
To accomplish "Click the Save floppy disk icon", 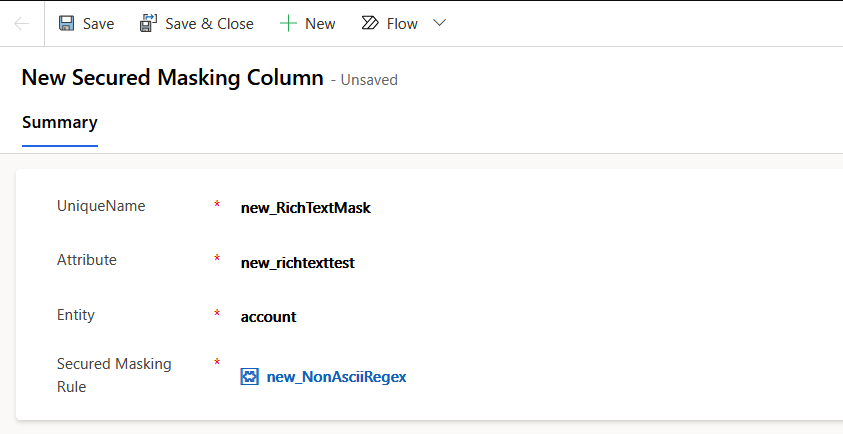I will pyautogui.click(x=66, y=23).
